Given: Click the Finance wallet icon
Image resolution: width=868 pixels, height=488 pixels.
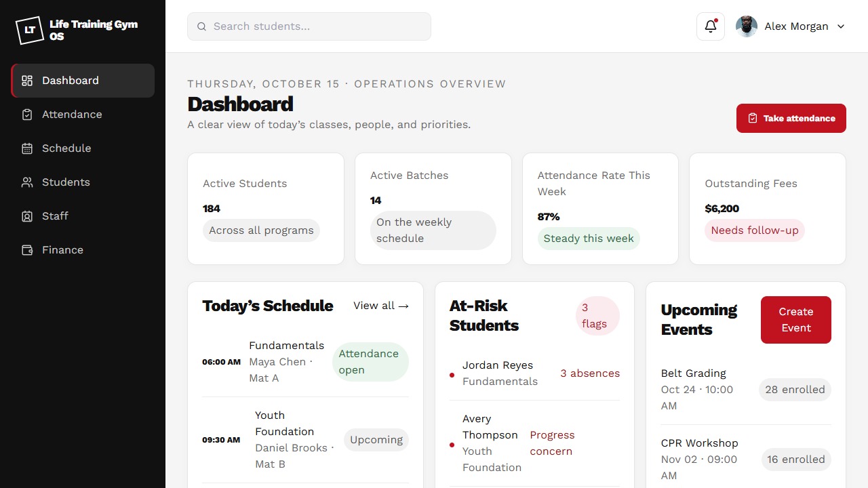Looking at the screenshot, I should tap(27, 250).
